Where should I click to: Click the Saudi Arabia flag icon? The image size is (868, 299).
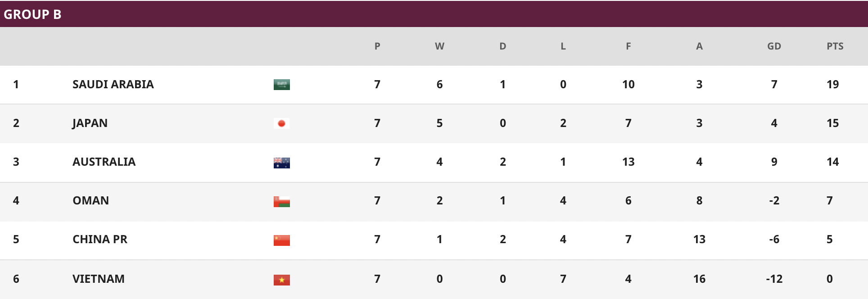(x=282, y=85)
